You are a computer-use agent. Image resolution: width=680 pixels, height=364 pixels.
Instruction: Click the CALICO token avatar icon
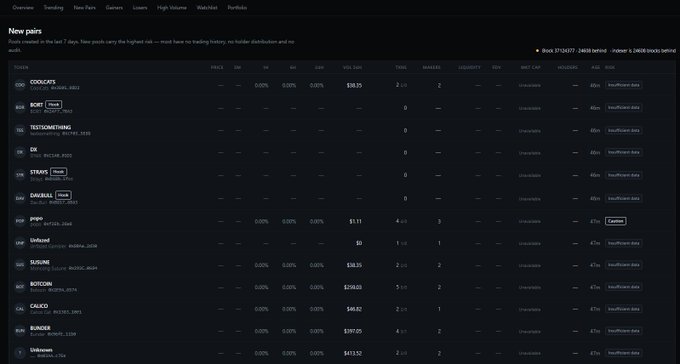pos(20,309)
